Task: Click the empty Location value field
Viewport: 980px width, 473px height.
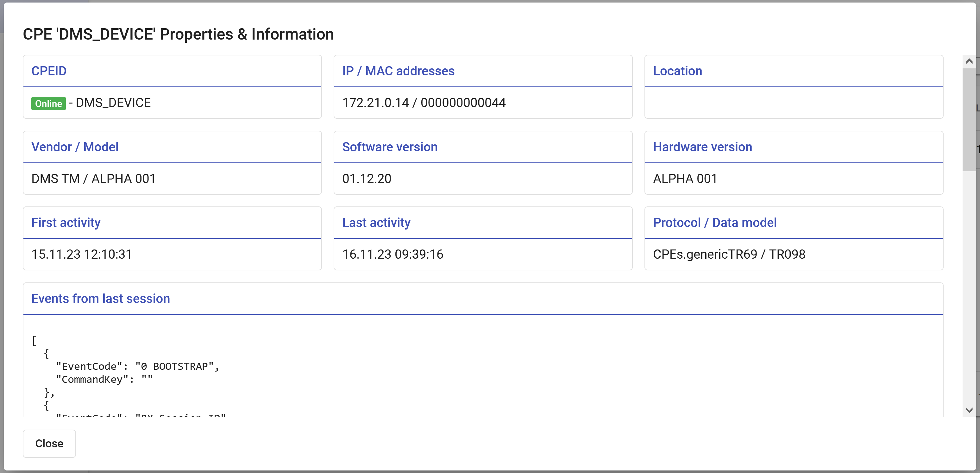Action: pos(794,102)
